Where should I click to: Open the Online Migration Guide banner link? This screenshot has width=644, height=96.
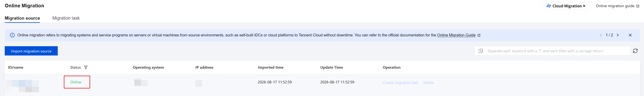coord(456,35)
